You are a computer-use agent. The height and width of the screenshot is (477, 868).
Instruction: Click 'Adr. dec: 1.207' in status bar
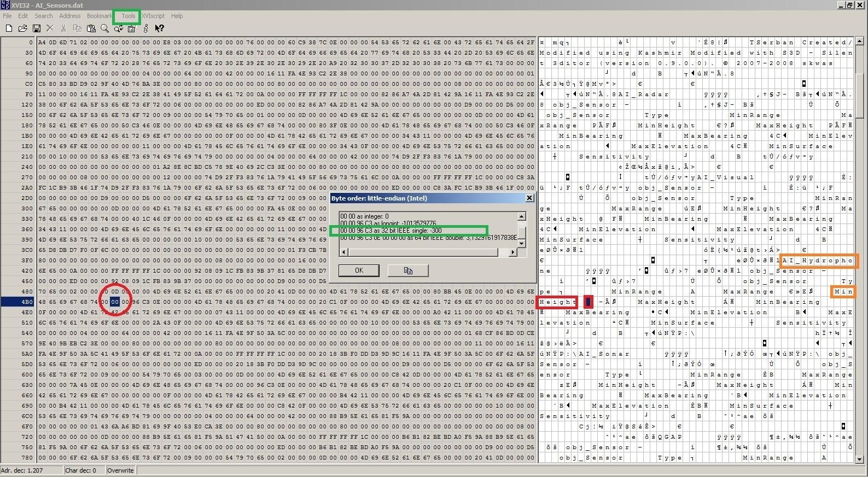[31, 470]
